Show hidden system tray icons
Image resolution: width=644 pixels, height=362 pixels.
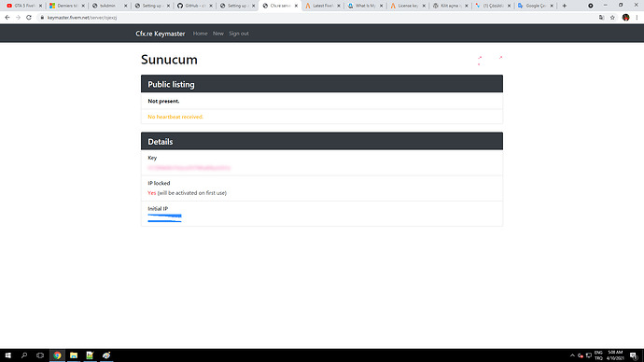pyautogui.click(x=572, y=355)
